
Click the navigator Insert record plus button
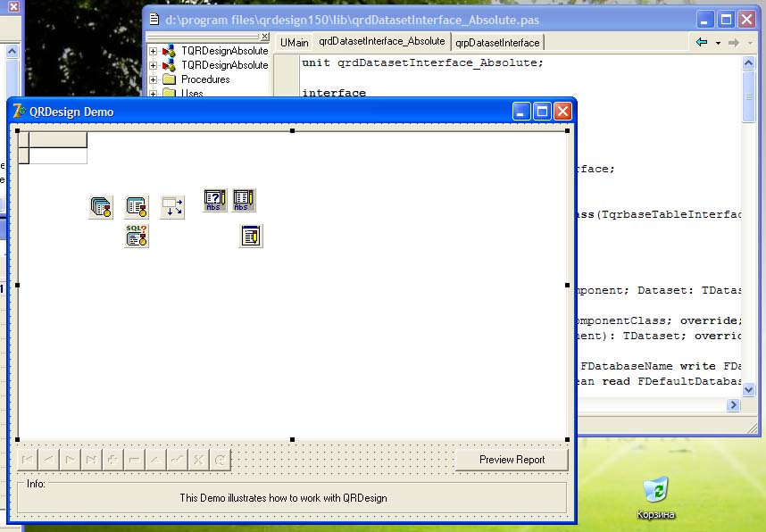[113, 460]
